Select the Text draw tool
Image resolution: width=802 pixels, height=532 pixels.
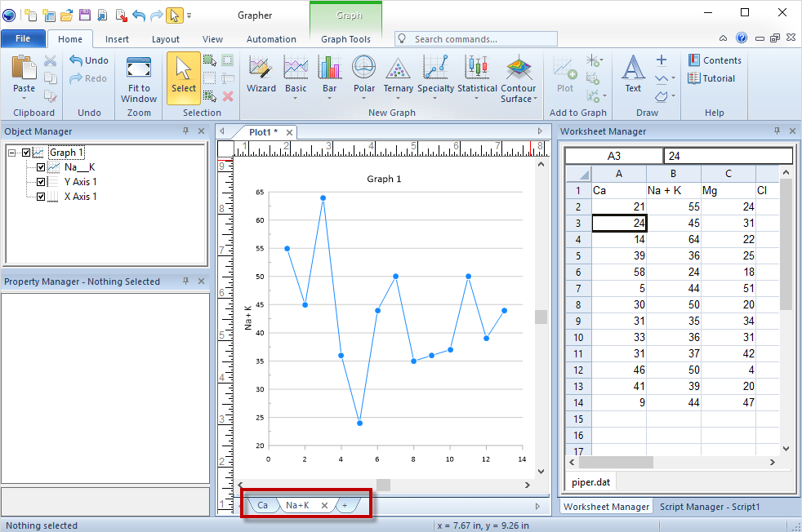coord(633,74)
